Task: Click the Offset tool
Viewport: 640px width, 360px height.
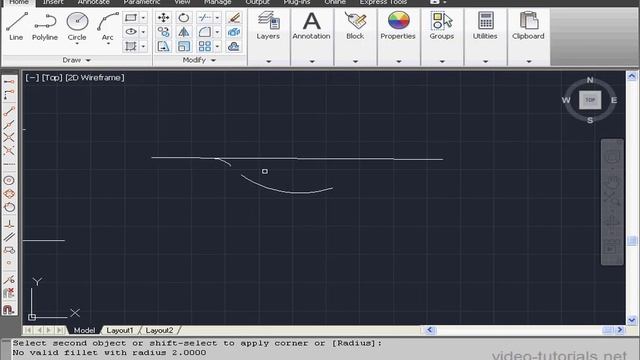Action: (x=233, y=46)
